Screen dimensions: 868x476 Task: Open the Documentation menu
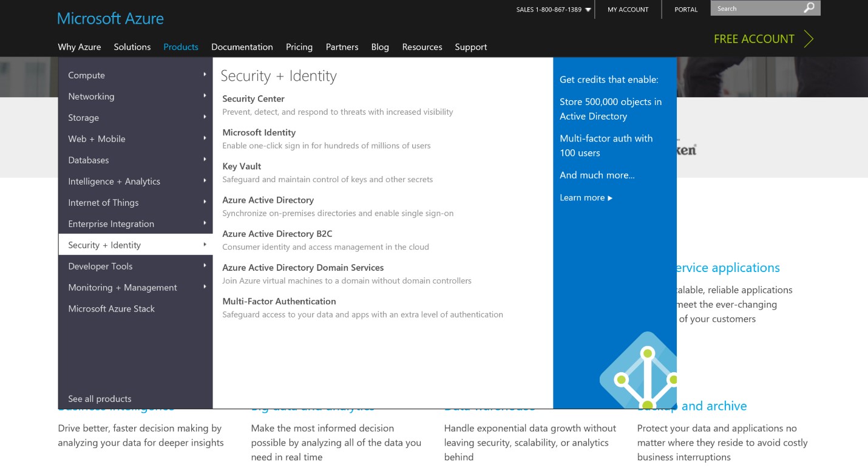[242, 47]
